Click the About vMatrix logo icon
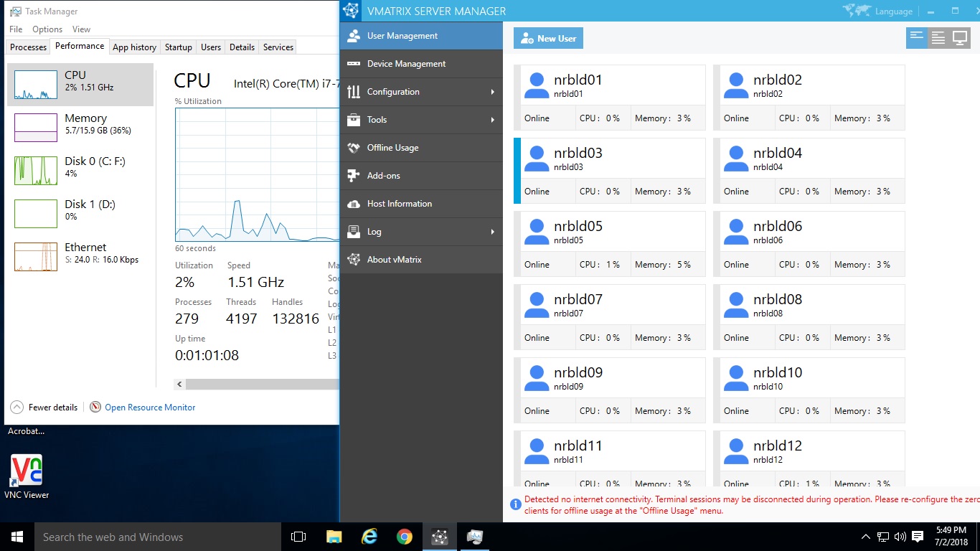This screenshot has width=980, height=551. (x=353, y=260)
